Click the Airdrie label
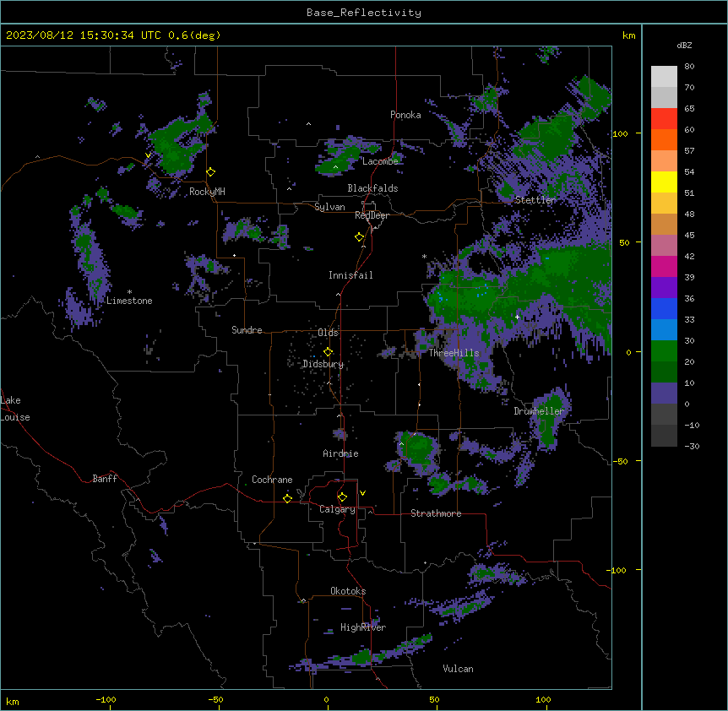728x711 pixels. (340, 453)
